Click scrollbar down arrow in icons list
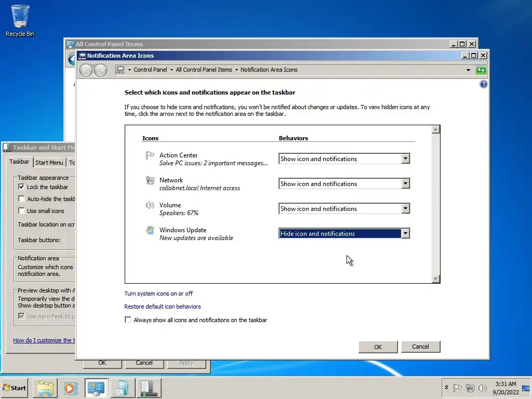 coord(436,279)
